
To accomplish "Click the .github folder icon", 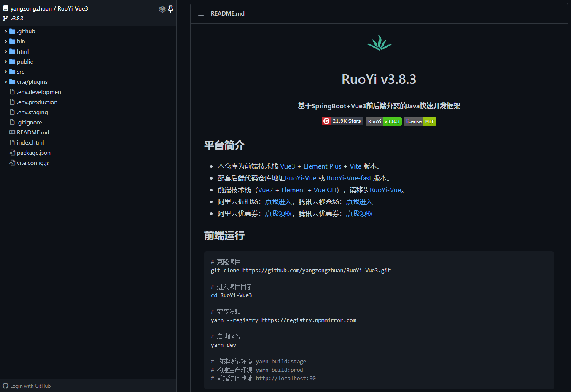I will (x=12, y=31).
